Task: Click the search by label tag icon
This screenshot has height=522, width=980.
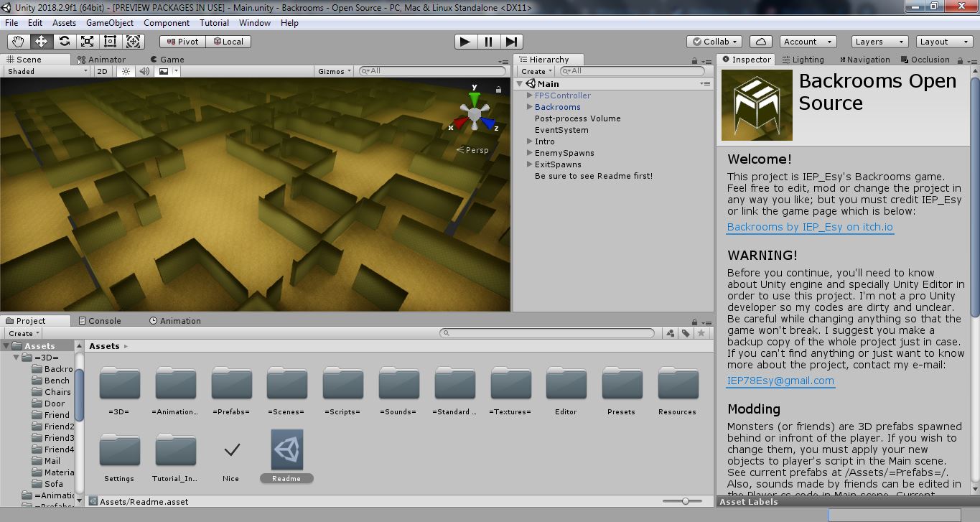Action: click(x=686, y=333)
